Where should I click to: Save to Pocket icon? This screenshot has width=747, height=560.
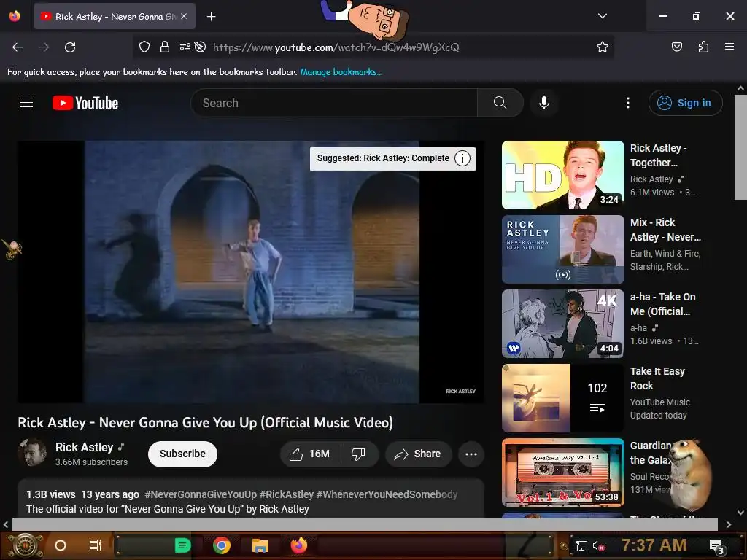[x=676, y=47]
